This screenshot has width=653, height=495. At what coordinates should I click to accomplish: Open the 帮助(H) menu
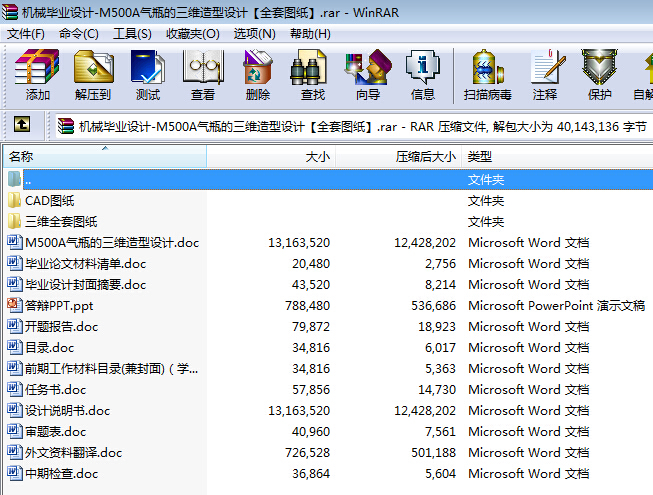tap(310, 34)
